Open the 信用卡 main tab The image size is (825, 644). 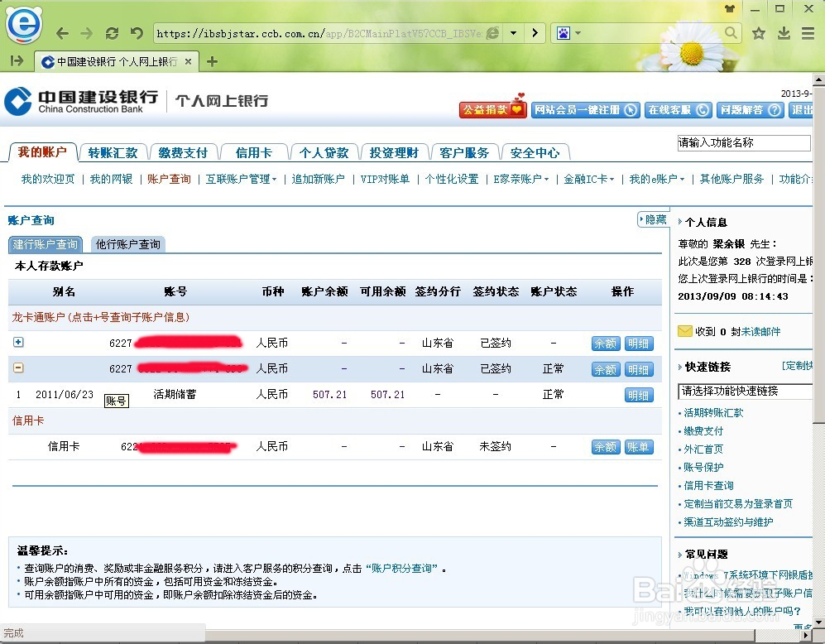pyautogui.click(x=254, y=152)
